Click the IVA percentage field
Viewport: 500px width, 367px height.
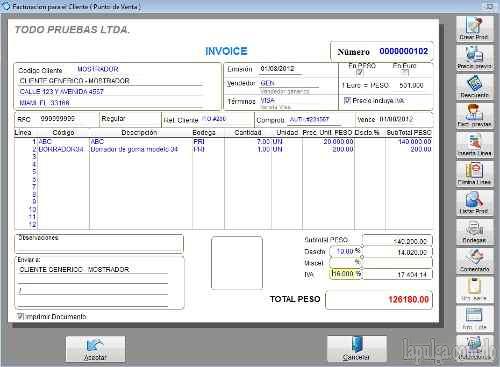[346, 274]
